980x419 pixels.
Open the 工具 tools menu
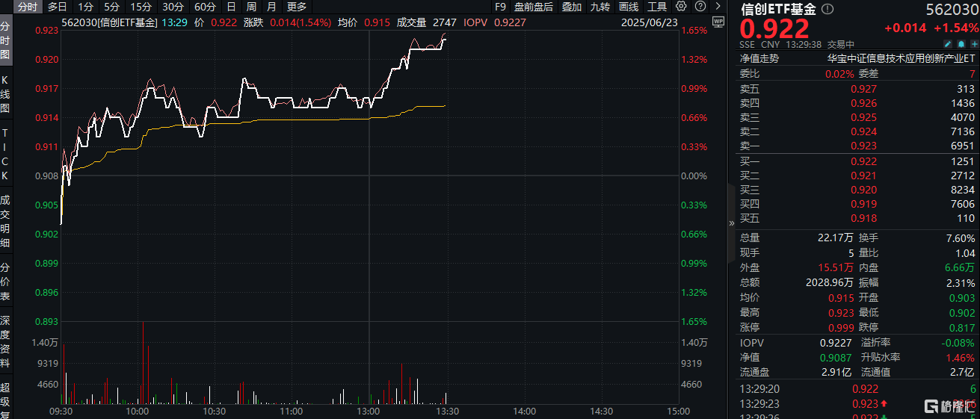tap(657, 7)
